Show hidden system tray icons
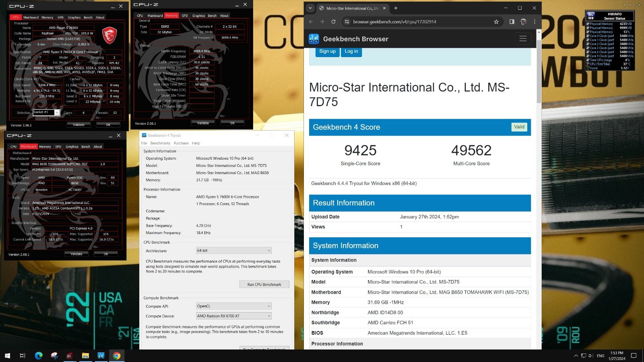The height and width of the screenshot is (362, 644). (x=576, y=356)
